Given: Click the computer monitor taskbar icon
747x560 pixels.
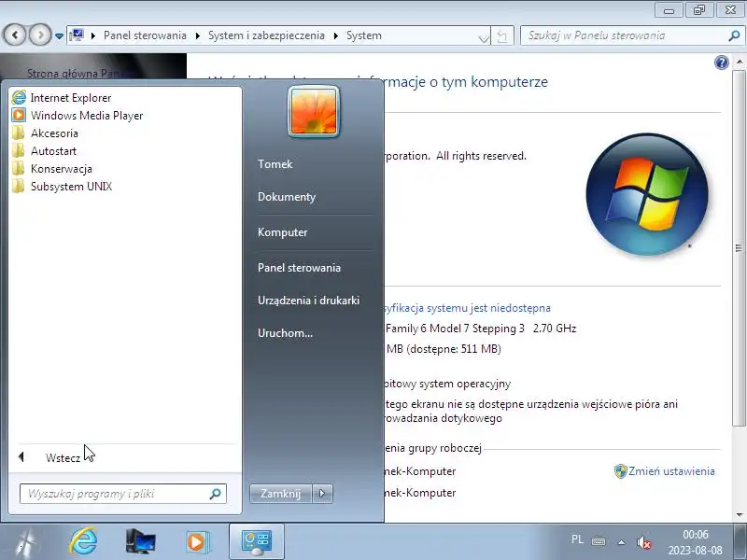Looking at the screenshot, I should tap(141, 541).
